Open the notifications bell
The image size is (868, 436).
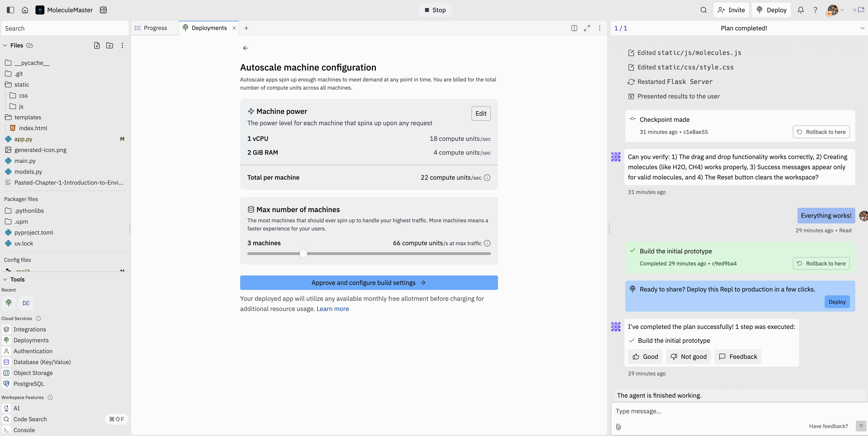[801, 10]
